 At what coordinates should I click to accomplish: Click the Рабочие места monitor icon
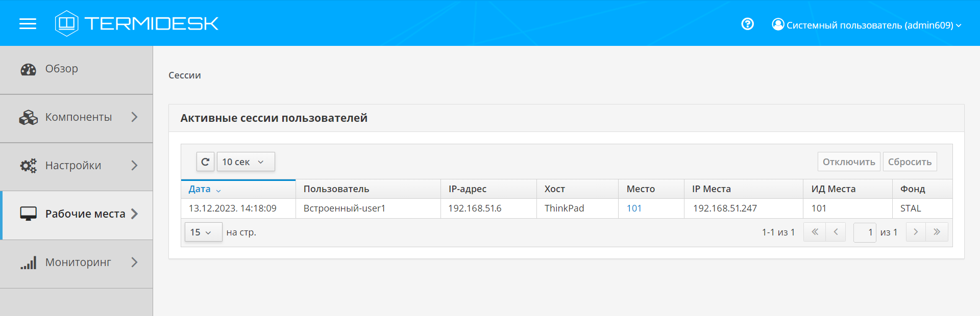28,214
